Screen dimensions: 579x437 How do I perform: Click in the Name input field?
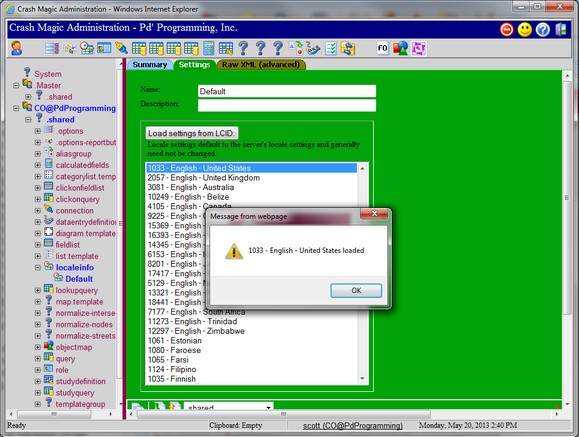[287, 91]
